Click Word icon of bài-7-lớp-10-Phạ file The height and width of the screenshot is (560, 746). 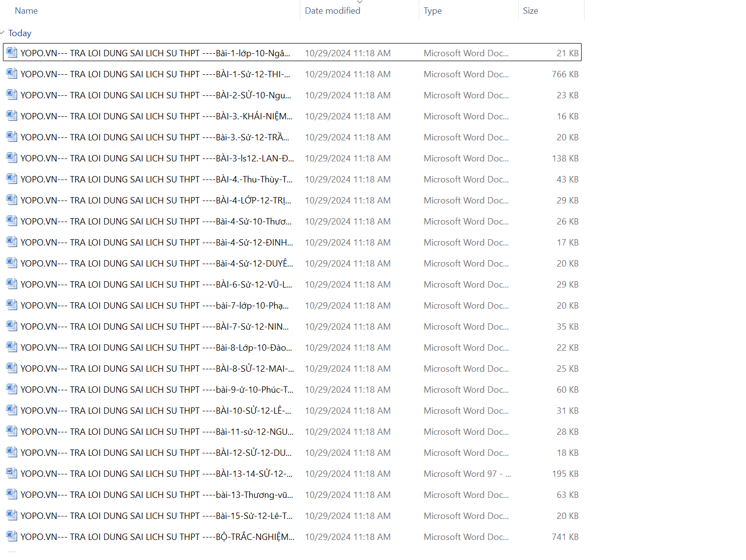point(12,305)
